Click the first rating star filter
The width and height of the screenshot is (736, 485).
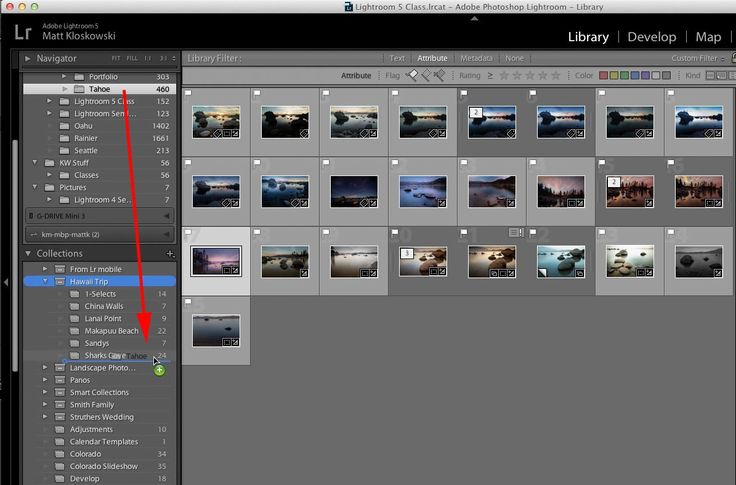click(503, 75)
